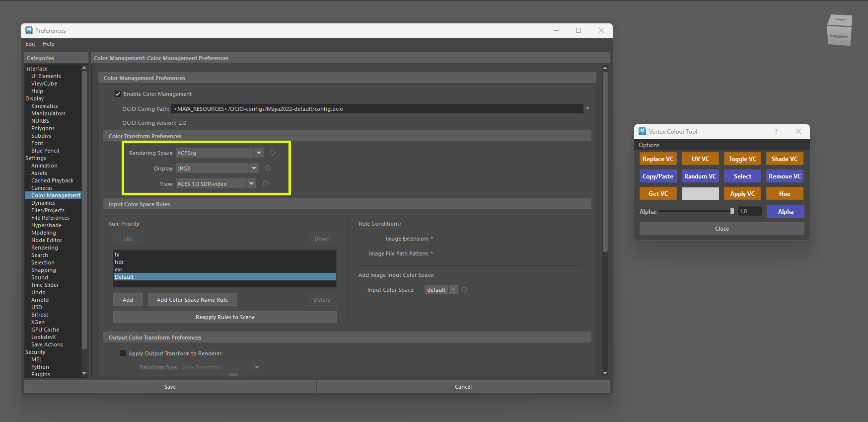Click the ViewCube Front face in viewport

coord(839,36)
